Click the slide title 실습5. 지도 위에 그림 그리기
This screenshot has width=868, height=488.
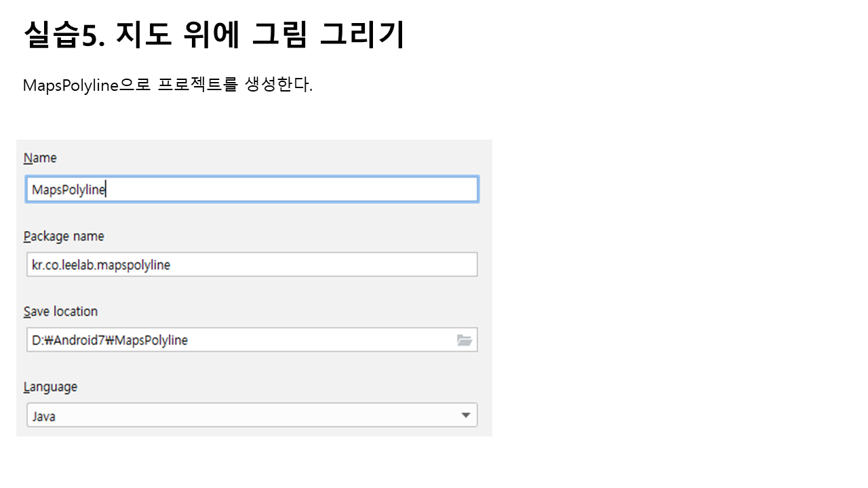click(x=214, y=35)
